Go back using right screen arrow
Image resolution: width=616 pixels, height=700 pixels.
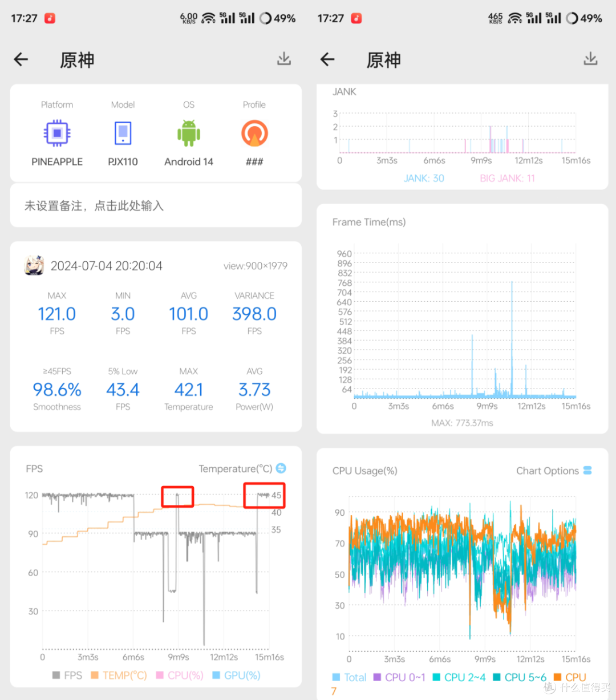tap(327, 59)
